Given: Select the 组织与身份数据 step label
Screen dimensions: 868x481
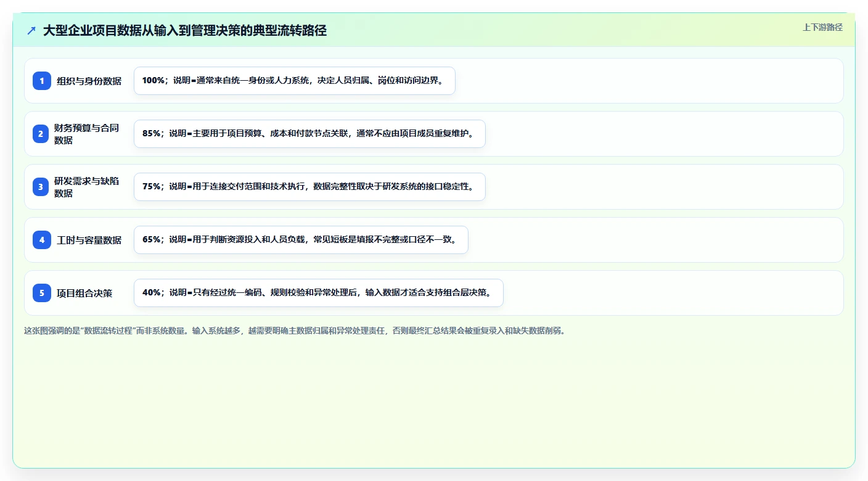Looking at the screenshot, I should click(x=89, y=81).
